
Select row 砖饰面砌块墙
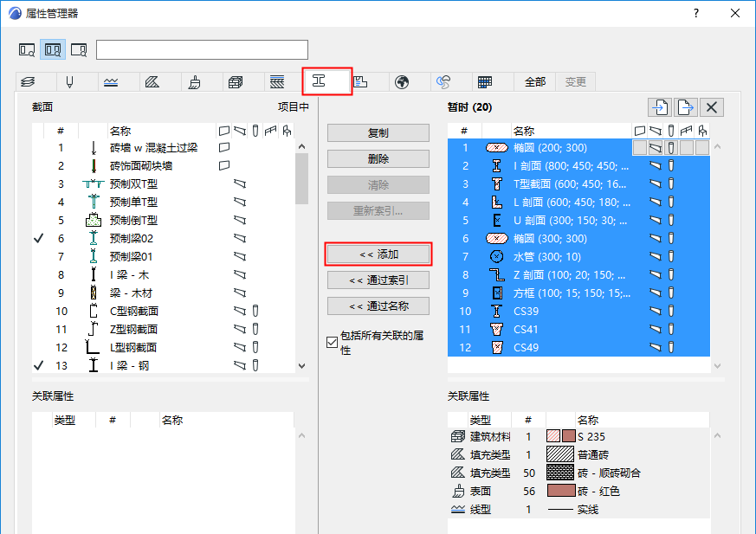(164, 166)
